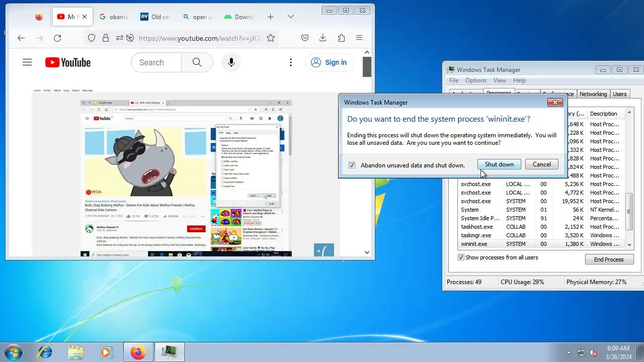Save page to Pocket
This screenshot has width=644, height=362.
tap(305, 38)
